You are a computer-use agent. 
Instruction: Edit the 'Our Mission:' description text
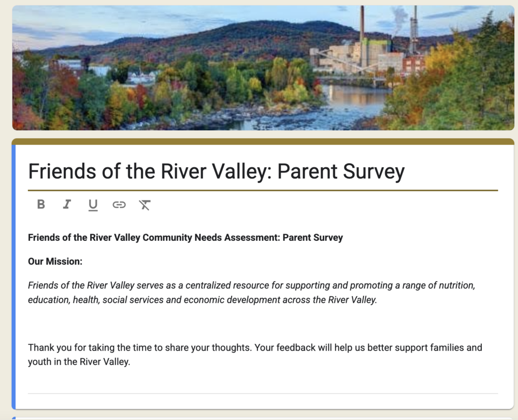56,261
